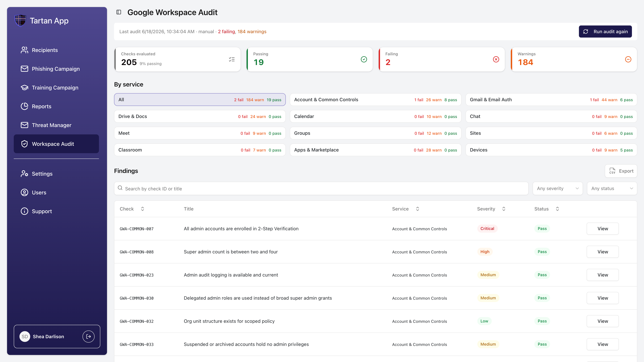Screen dimensions: 644x362
Task: Sort by Status column arrows
Action: click(557, 209)
